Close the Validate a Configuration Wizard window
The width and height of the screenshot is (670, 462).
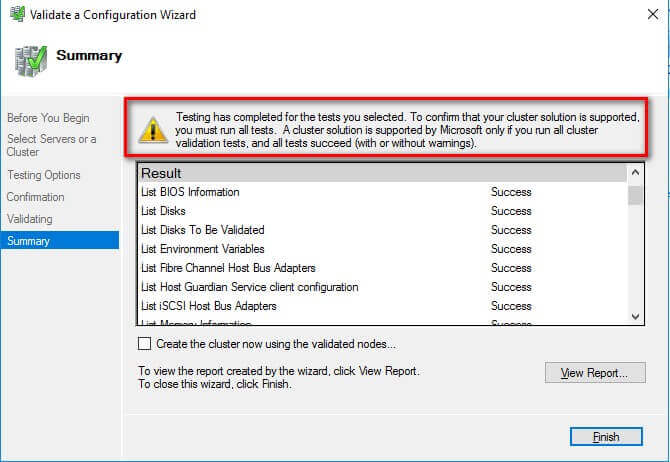[x=652, y=15]
